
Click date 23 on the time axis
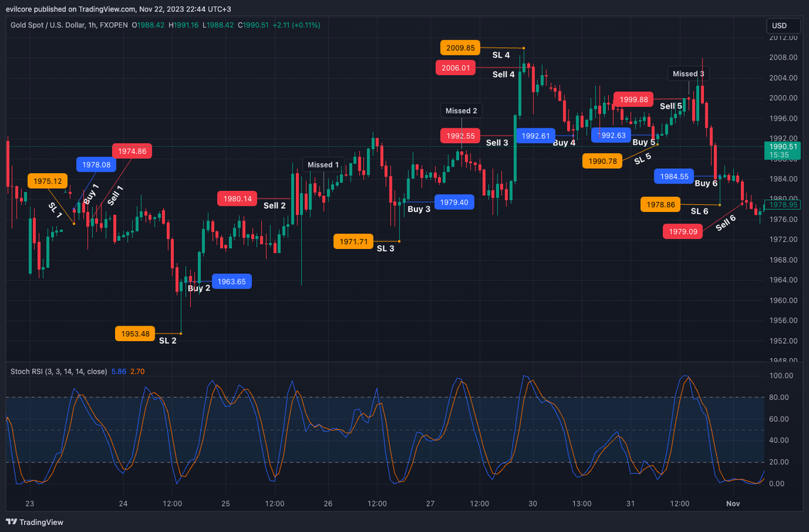(29, 504)
